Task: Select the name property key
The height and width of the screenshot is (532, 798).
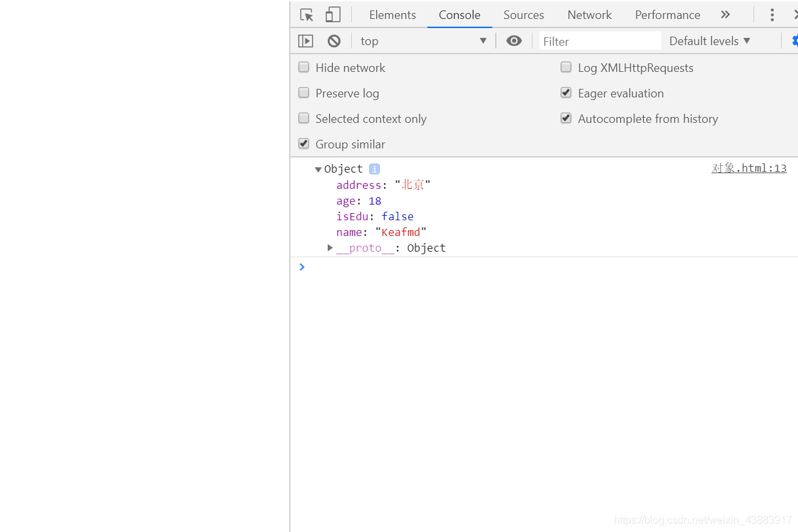Action: pos(349,232)
